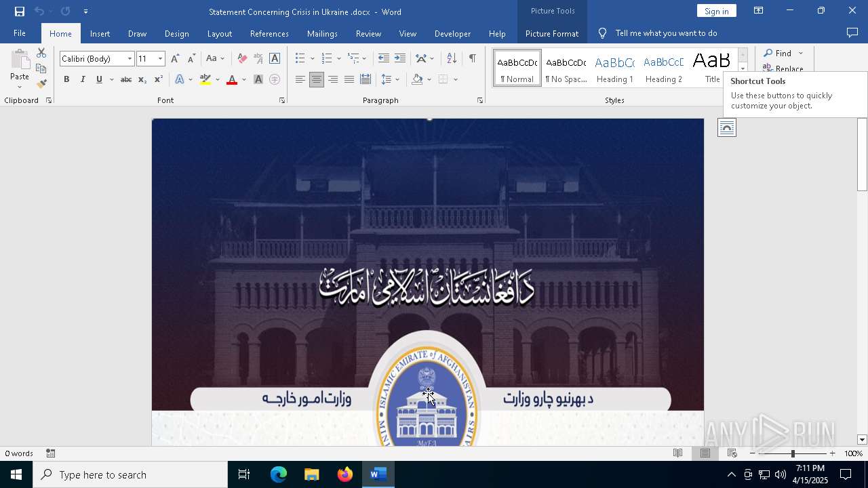Switch to Web Layout view
The width and height of the screenshot is (868, 488).
(x=732, y=453)
